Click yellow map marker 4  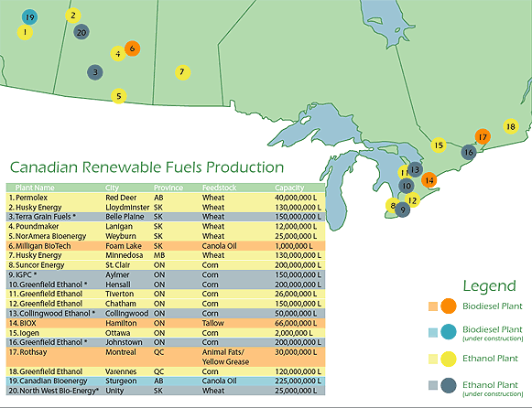[x=118, y=54]
